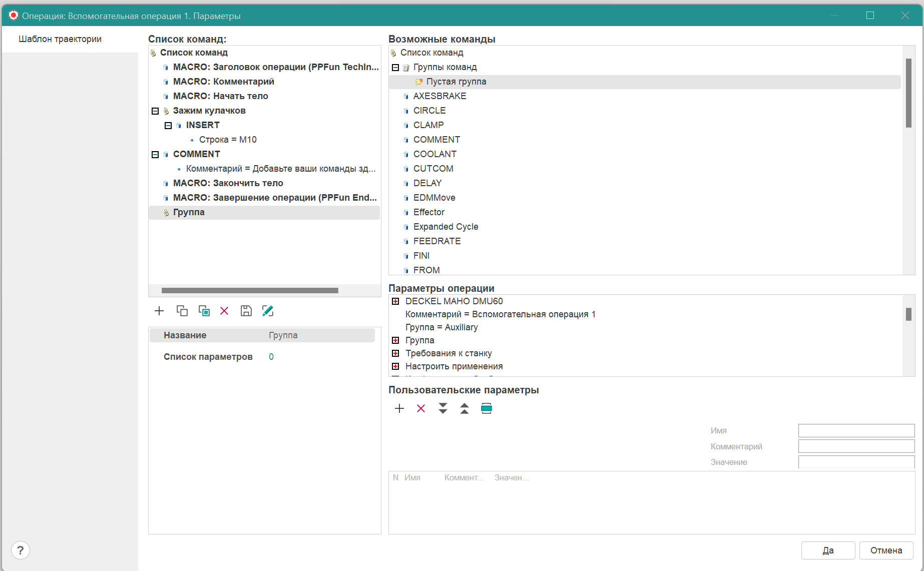Click the copy icon in the command list toolbar

point(182,311)
